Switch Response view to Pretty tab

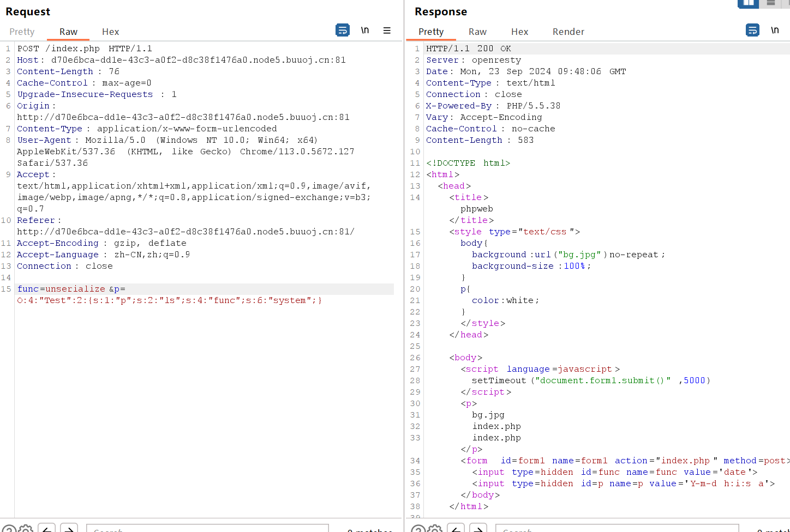(431, 32)
